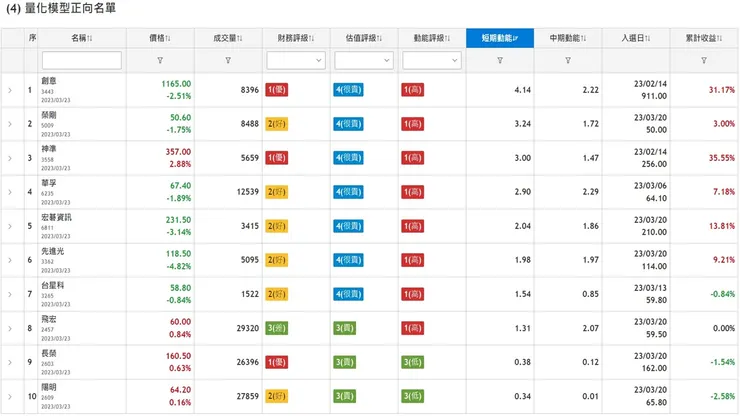Expand row 9 長榮 details
740x416 pixels.
[x=10, y=362]
